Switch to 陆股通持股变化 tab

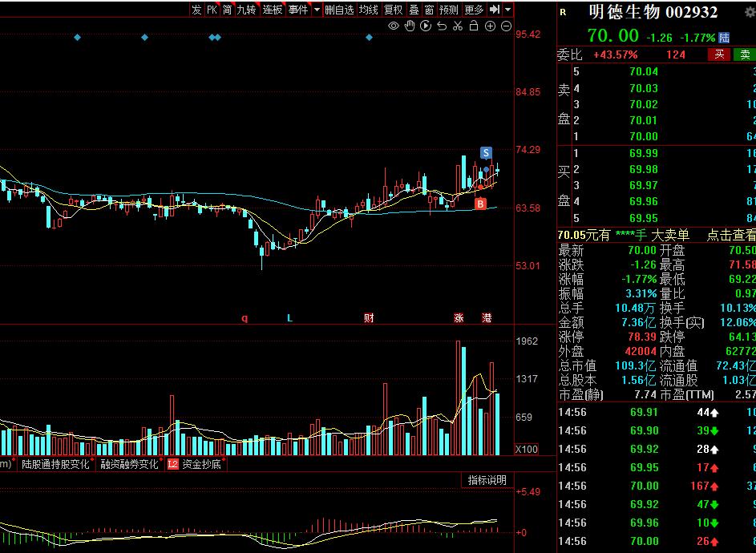pyautogui.click(x=55, y=464)
